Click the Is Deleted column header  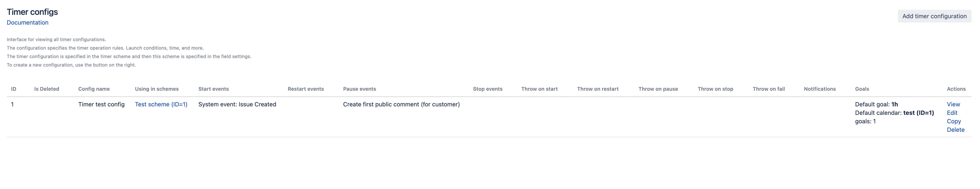pyautogui.click(x=47, y=89)
